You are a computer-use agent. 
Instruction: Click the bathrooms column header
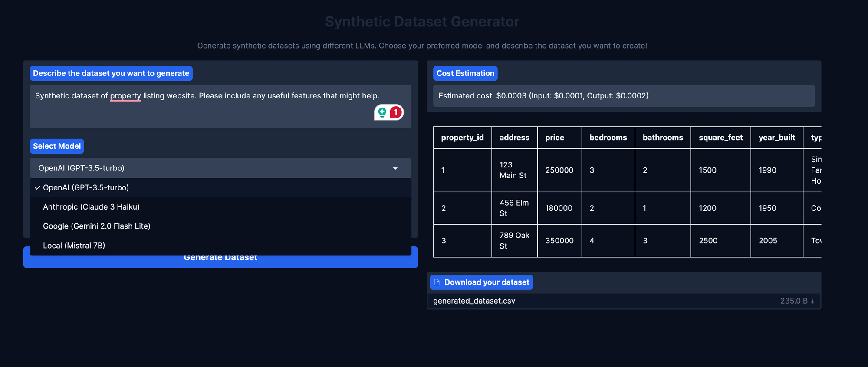pyautogui.click(x=663, y=138)
